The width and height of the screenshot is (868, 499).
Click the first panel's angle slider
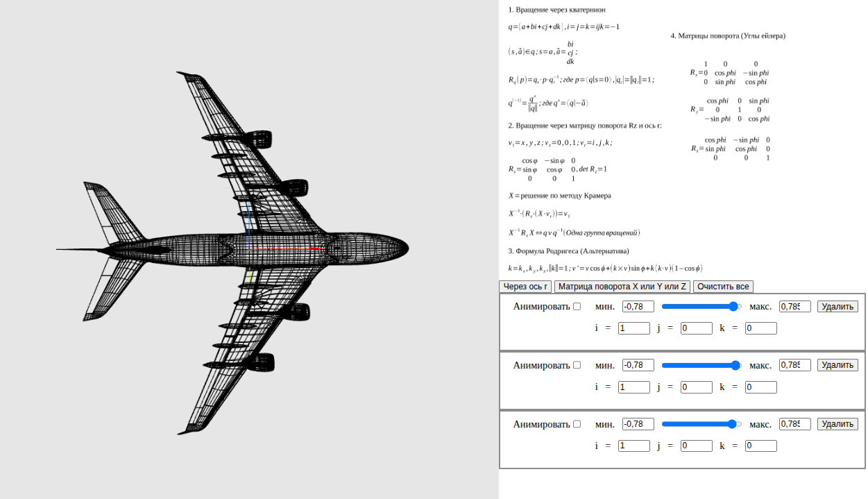(x=701, y=306)
